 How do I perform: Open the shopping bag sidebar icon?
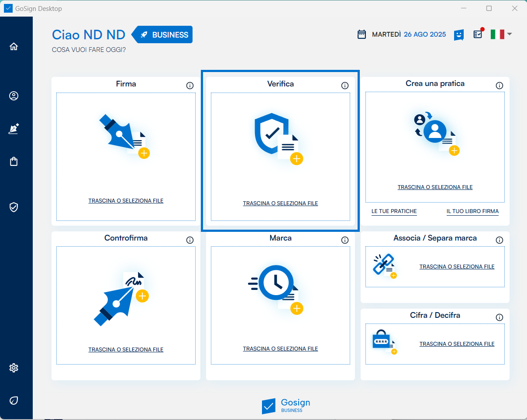(x=14, y=162)
